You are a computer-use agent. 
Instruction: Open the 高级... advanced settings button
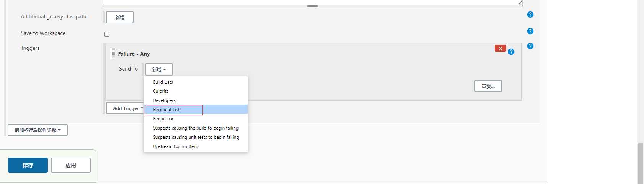(488, 86)
